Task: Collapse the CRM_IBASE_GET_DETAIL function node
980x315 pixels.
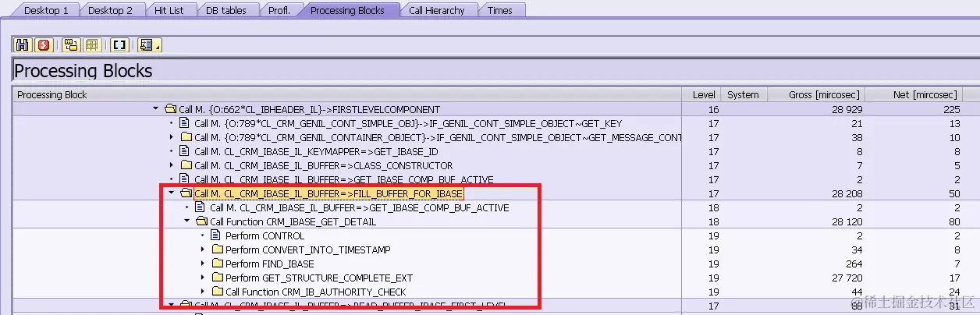Action: [x=187, y=221]
